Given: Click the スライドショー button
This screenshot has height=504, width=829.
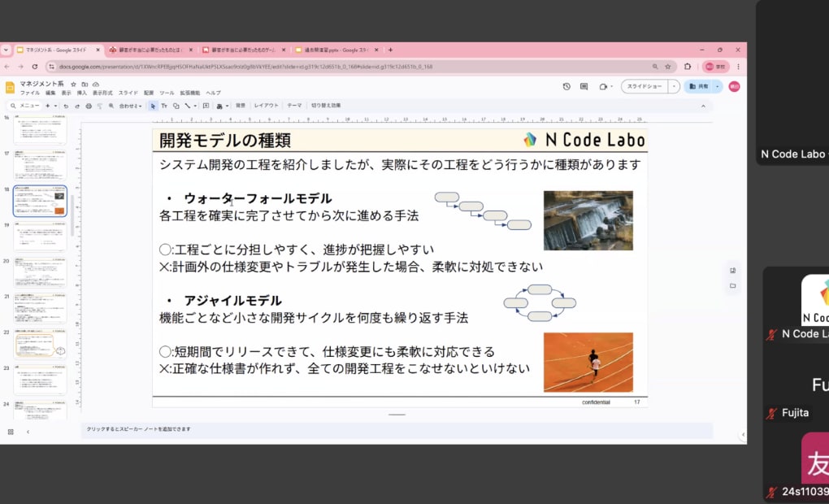Looking at the screenshot, I should [x=645, y=86].
